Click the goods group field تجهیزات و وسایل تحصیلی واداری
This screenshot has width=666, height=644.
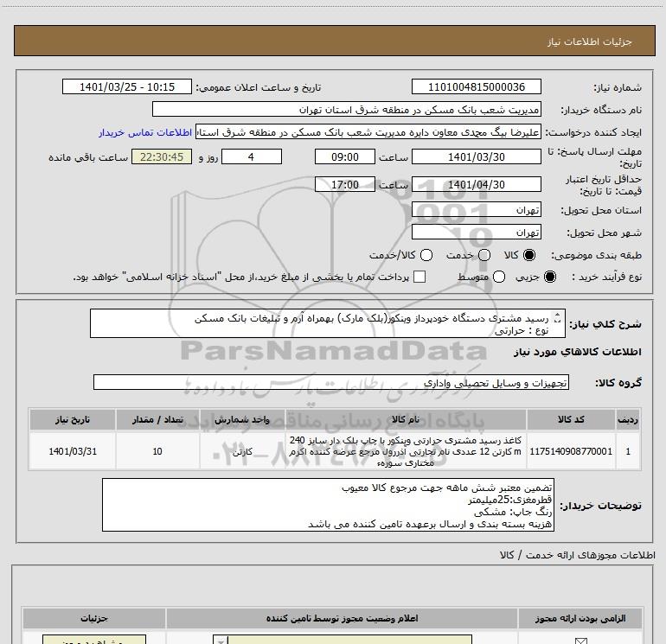coord(331,382)
